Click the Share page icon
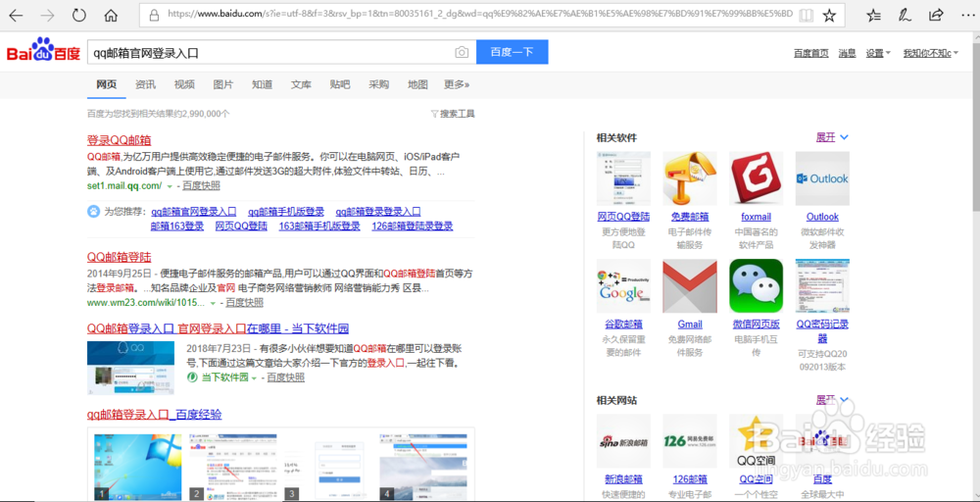 pyautogui.click(x=936, y=15)
